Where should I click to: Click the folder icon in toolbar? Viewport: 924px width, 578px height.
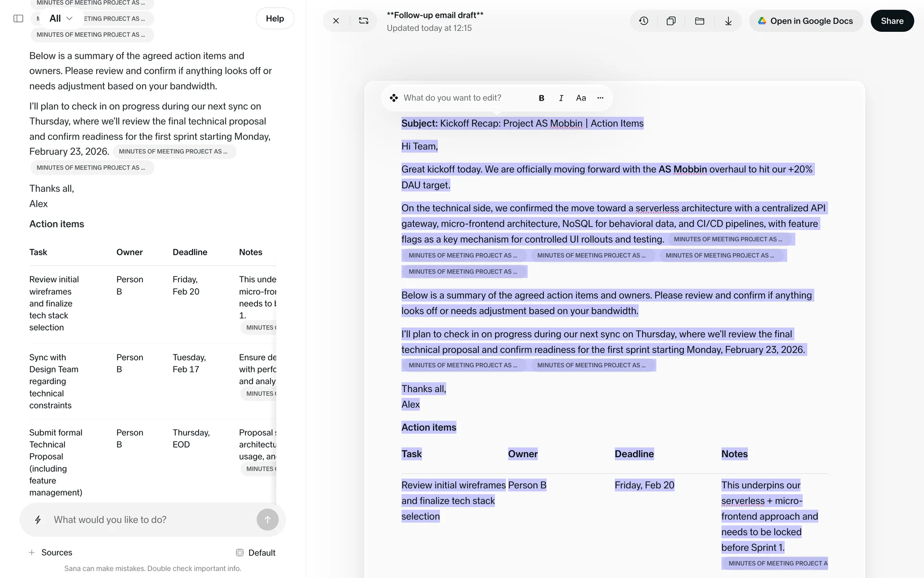coord(699,21)
